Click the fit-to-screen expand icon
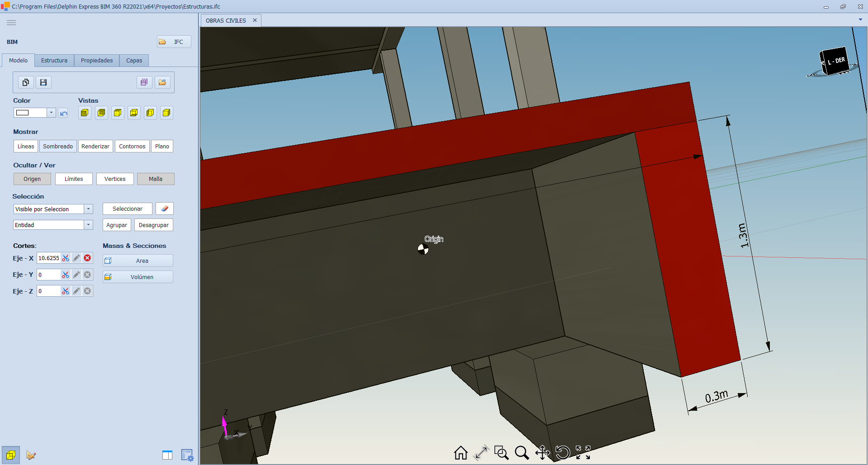This screenshot has height=465, width=868. [x=583, y=452]
